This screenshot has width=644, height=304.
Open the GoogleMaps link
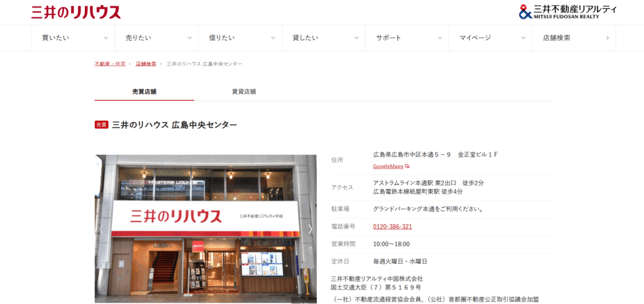[388, 166]
